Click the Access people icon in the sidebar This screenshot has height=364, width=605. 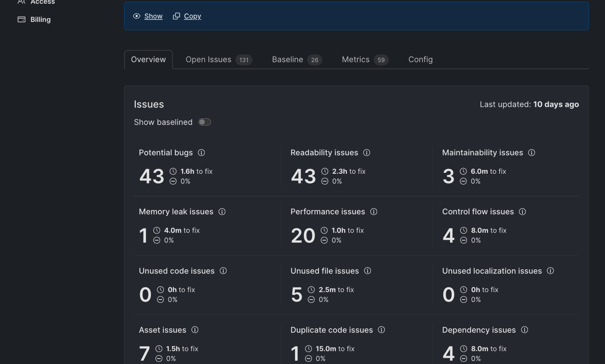(22, 1)
